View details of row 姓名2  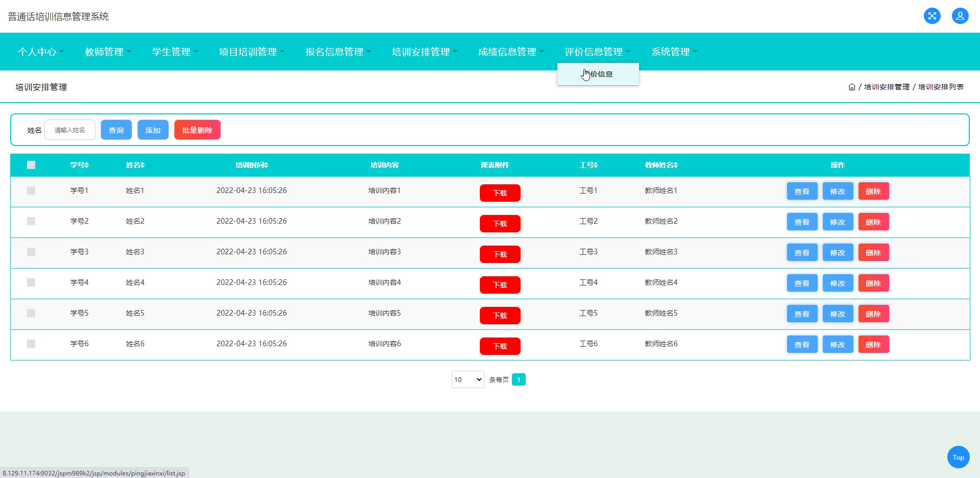802,222
